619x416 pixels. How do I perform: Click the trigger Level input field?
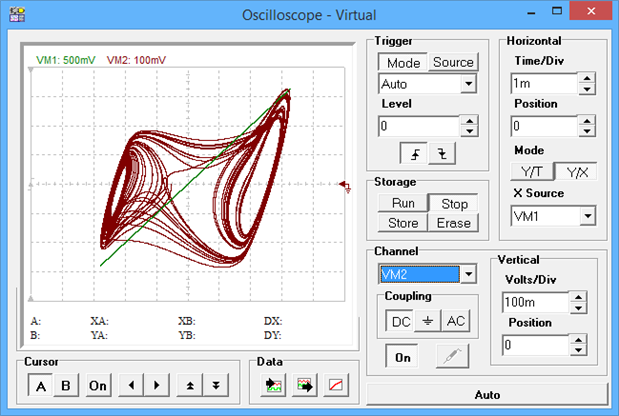(x=420, y=126)
